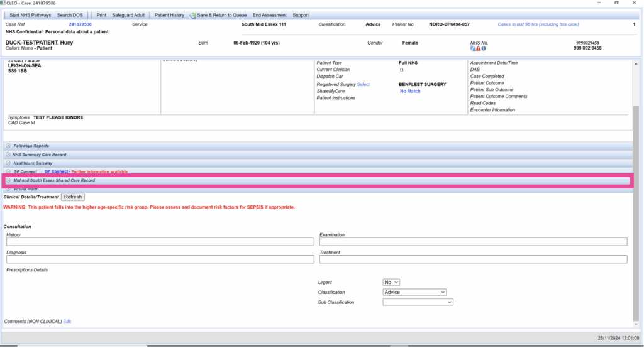The width and height of the screenshot is (644, 348).
Task: Click the Read Codes label
Action: pos(482,103)
